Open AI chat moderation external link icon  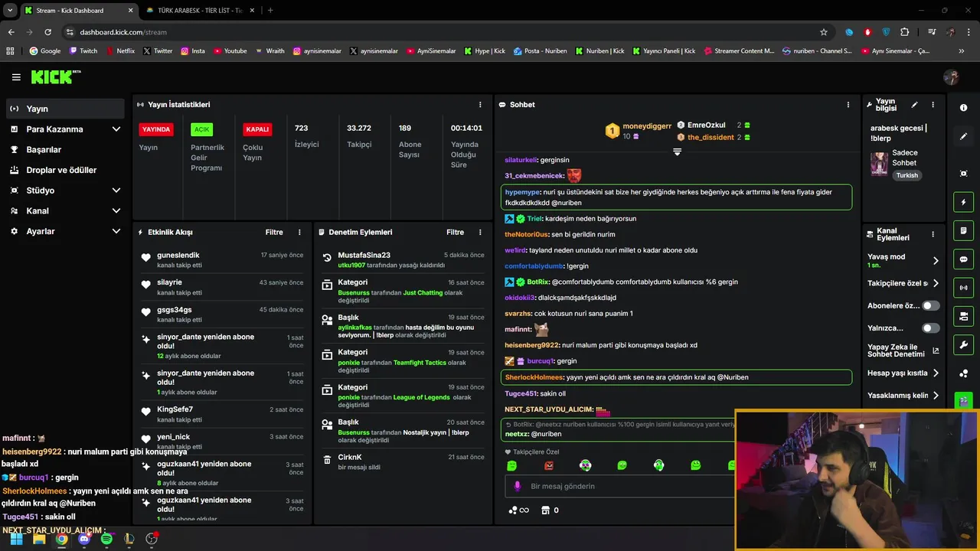(x=936, y=351)
